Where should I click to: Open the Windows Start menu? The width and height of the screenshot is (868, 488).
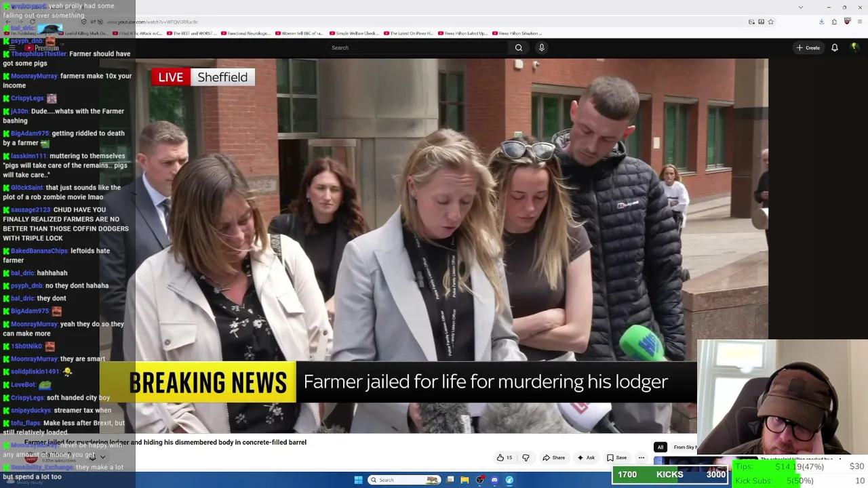pos(358,480)
